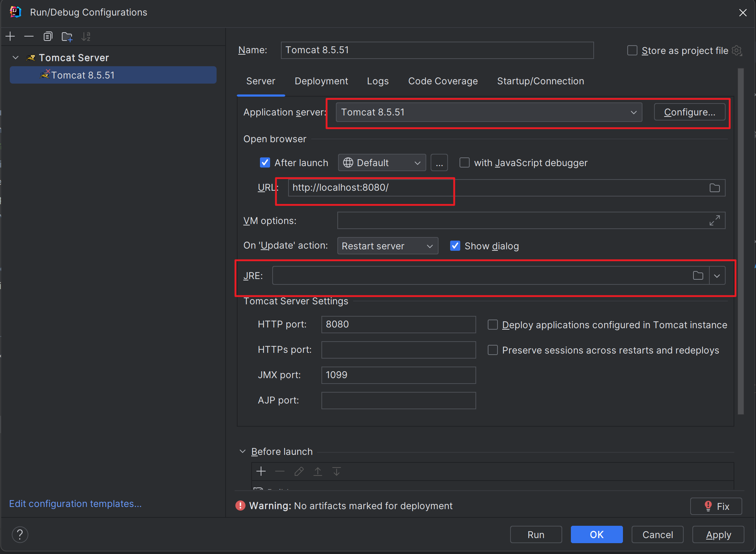Click the JMX port field

point(398,375)
